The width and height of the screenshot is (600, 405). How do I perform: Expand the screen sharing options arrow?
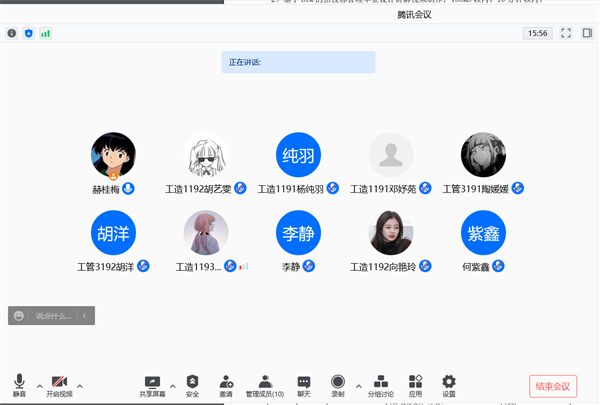point(173,386)
